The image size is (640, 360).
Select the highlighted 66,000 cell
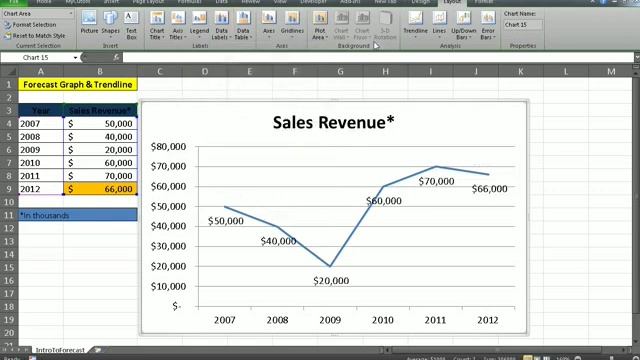(100, 189)
